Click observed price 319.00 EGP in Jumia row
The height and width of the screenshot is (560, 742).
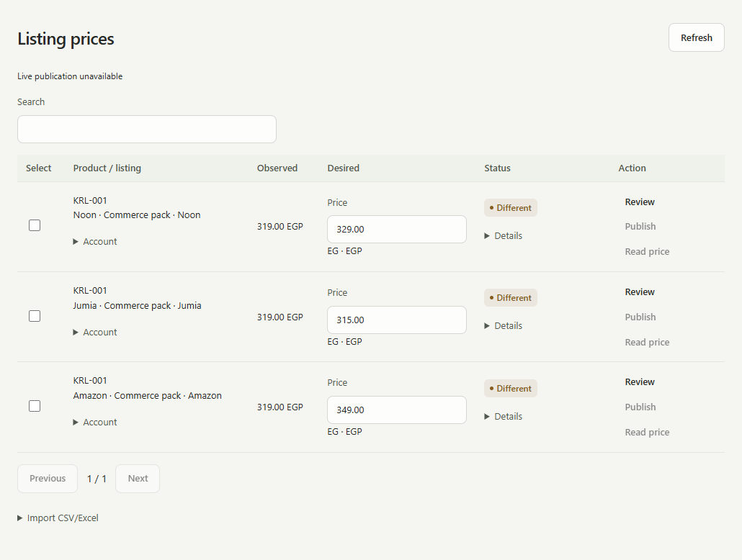[x=280, y=317]
